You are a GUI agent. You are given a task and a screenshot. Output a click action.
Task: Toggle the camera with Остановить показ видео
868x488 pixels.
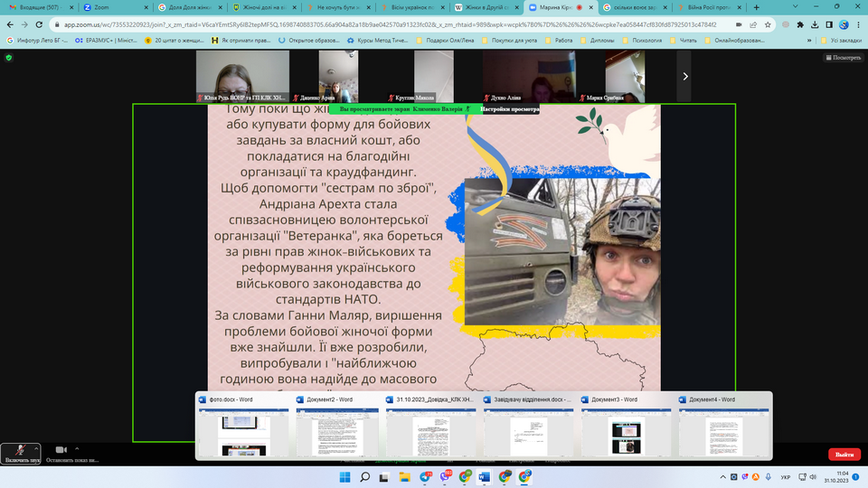(x=61, y=451)
